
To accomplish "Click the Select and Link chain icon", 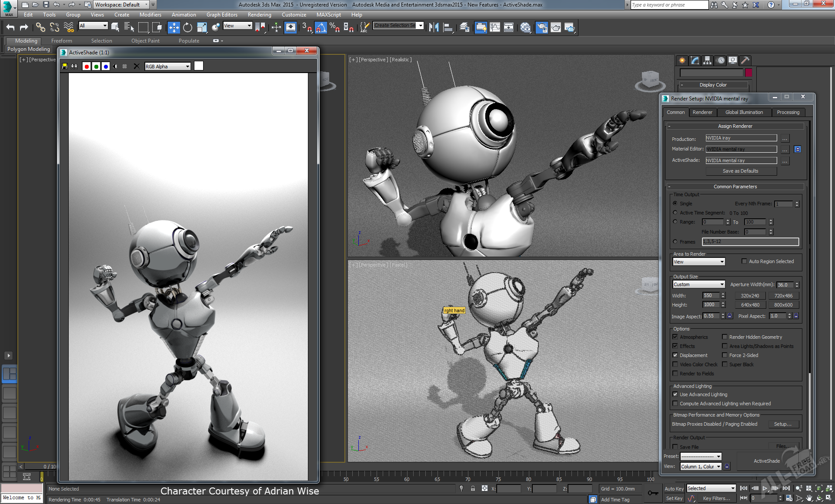I will (x=40, y=27).
